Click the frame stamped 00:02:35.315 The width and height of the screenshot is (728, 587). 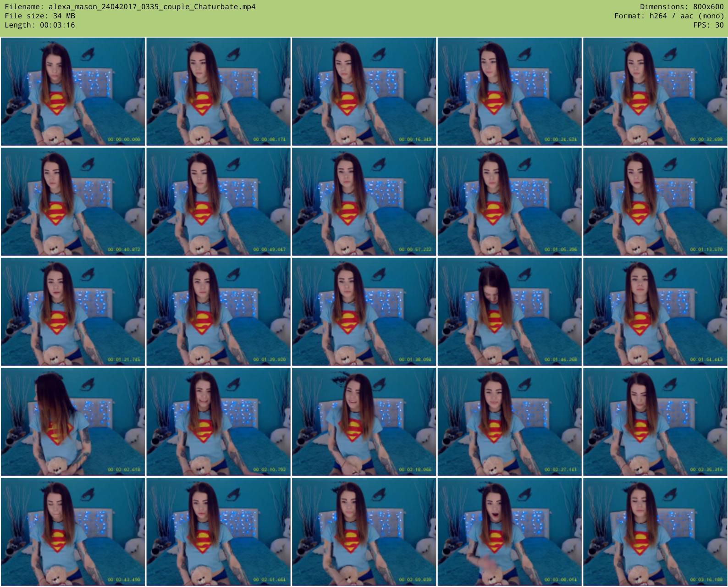[x=655, y=422]
